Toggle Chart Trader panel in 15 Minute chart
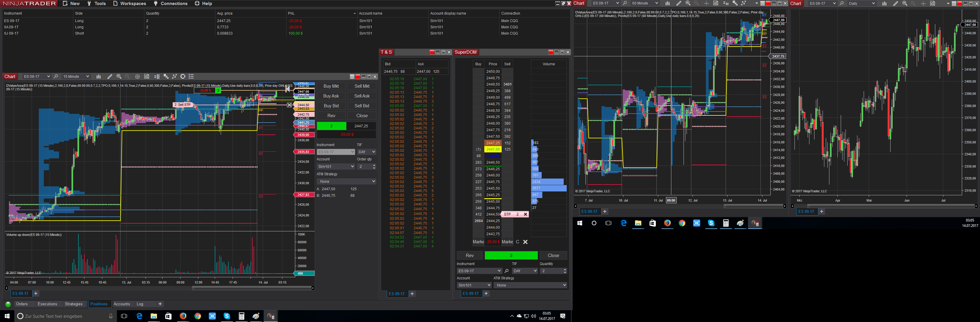Viewport: 980px width, 322px height. [x=157, y=76]
